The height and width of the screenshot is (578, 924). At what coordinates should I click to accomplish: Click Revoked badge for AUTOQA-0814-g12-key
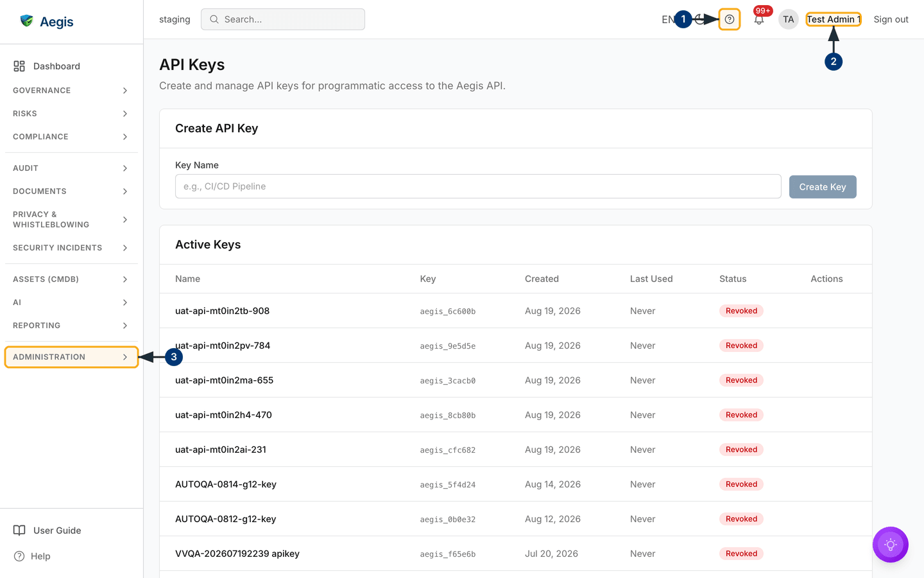741,484
